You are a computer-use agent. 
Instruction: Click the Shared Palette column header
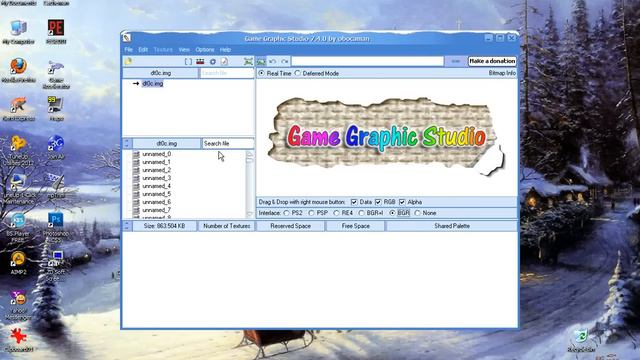pyautogui.click(x=452, y=226)
